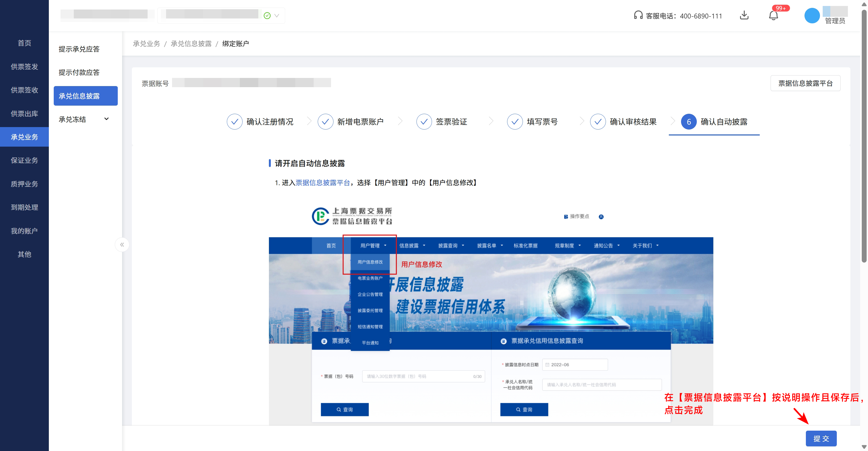Collapse the sidebar with double-chevron icon
The height and width of the screenshot is (451, 868).
pos(122,244)
